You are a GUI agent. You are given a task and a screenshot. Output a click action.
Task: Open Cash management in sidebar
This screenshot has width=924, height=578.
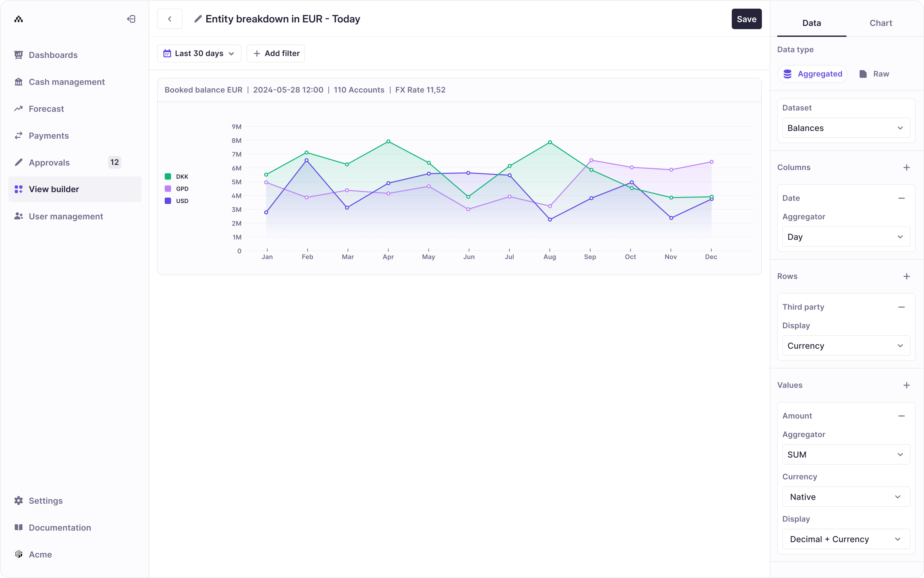click(67, 82)
